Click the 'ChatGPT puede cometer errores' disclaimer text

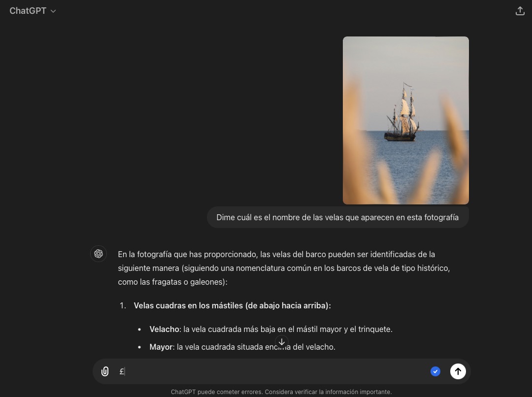281,392
